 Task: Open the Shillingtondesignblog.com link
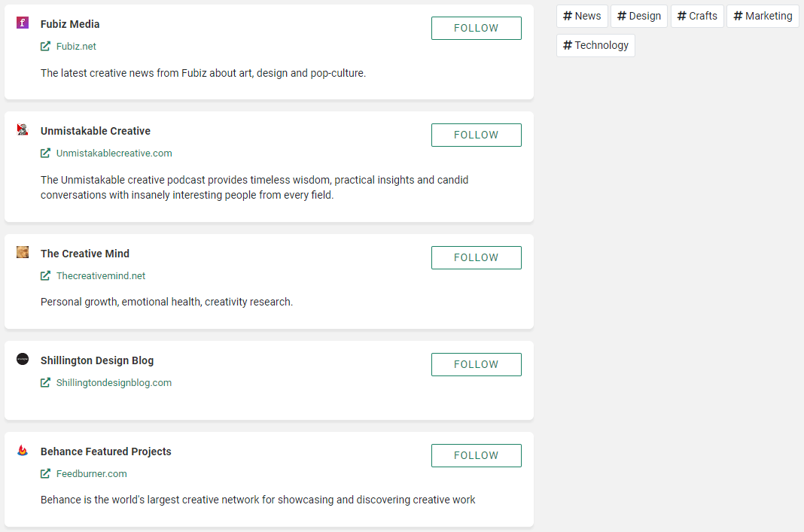pyautogui.click(x=114, y=382)
